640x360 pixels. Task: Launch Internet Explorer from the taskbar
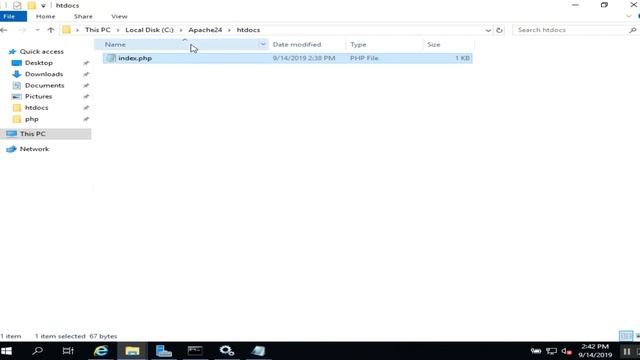(x=101, y=351)
